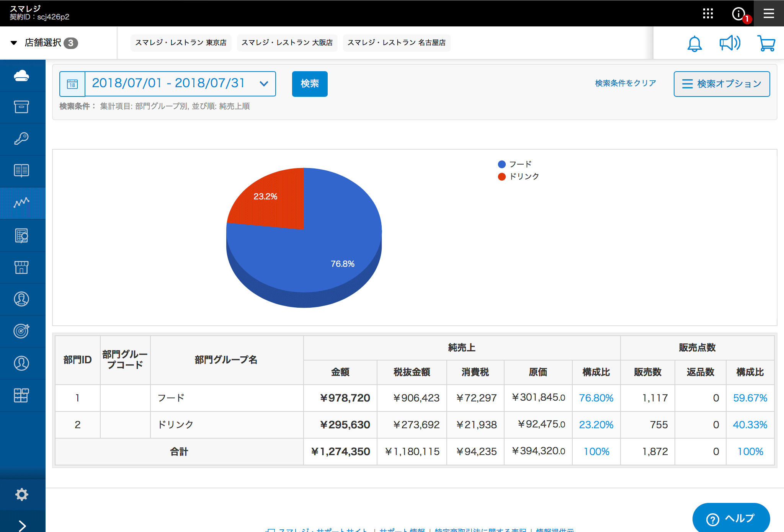The height and width of the screenshot is (532, 784).
Task: Open フード 76.80% composition link
Action: click(596, 398)
